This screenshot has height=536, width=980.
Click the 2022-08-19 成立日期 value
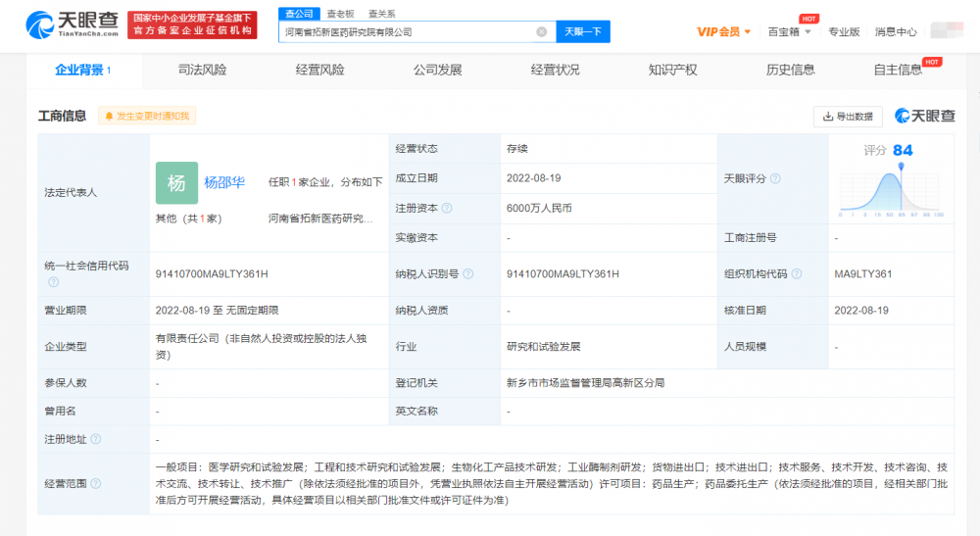tap(534, 178)
